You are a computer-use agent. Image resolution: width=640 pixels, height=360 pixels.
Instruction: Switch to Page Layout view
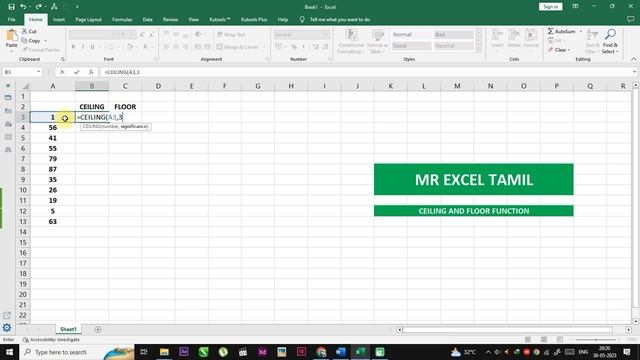(x=544, y=340)
